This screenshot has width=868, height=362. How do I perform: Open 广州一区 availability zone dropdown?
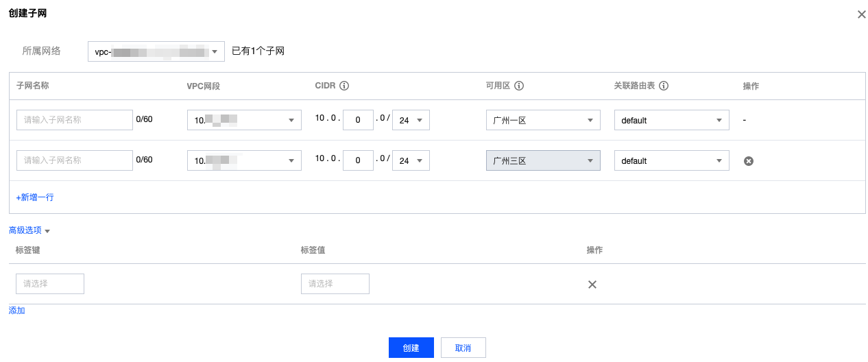pos(543,120)
